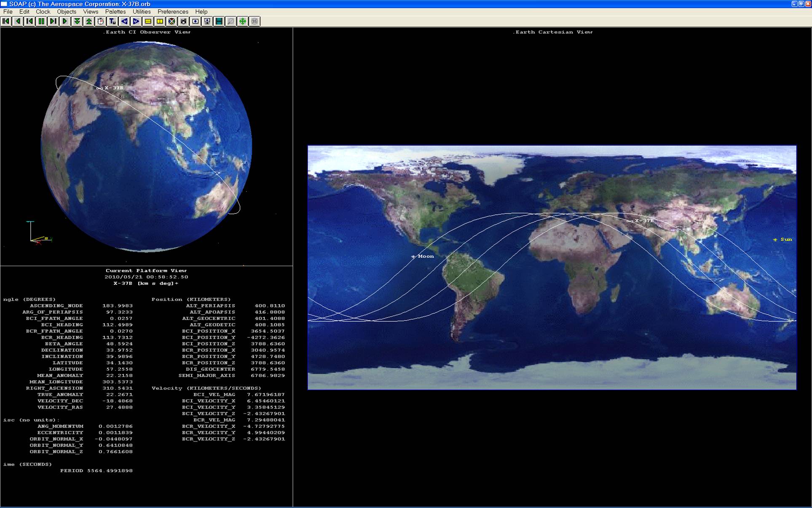
Task: Click the step backward icon
Action: click(x=29, y=21)
